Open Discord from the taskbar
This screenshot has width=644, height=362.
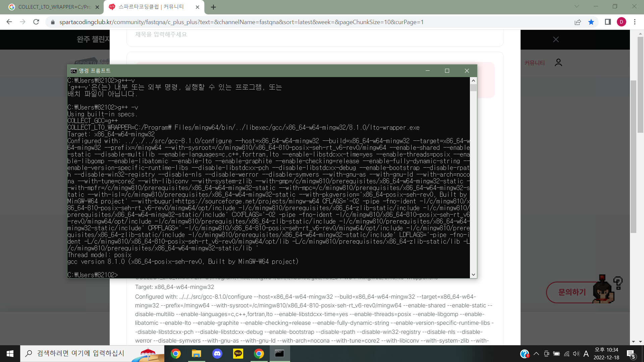pos(217,354)
